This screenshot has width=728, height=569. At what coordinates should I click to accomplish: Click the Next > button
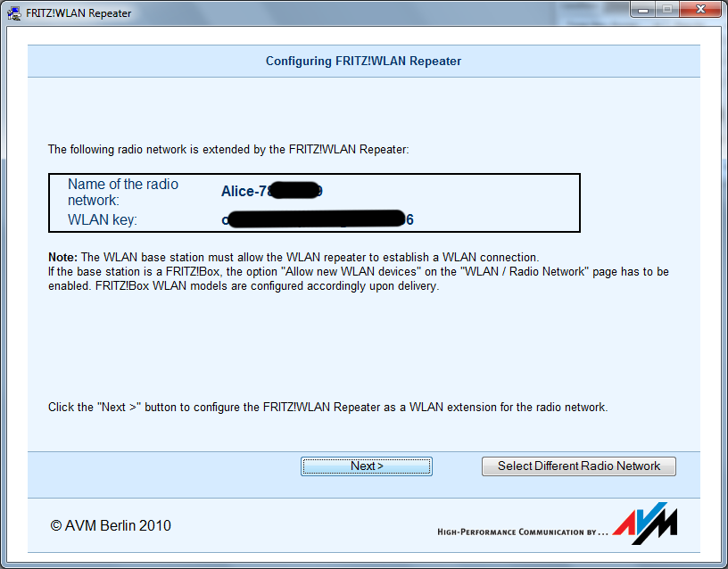[x=366, y=466]
